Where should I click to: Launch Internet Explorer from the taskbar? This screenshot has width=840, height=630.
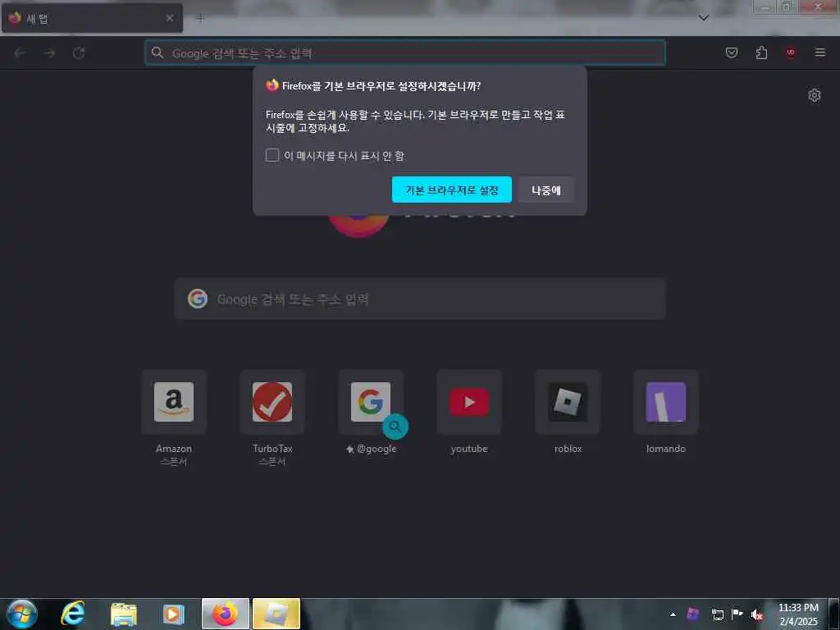72,614
